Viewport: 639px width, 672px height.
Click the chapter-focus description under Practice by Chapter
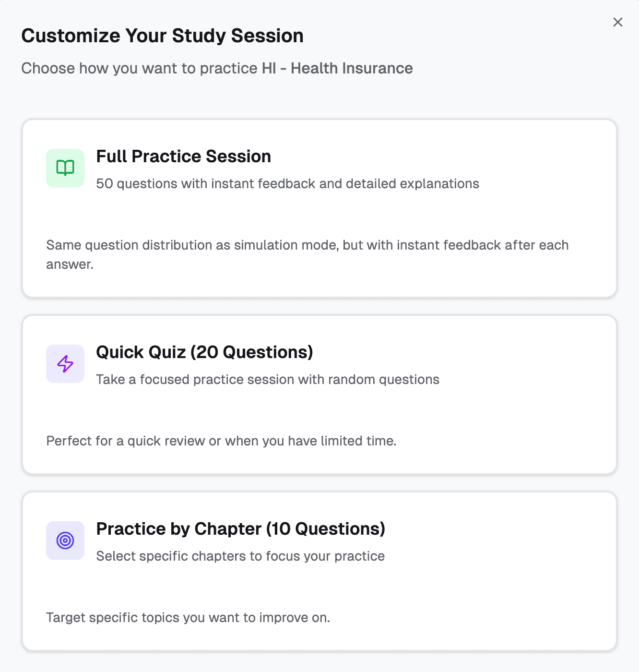pyautogui.click(x=240, y=556)
